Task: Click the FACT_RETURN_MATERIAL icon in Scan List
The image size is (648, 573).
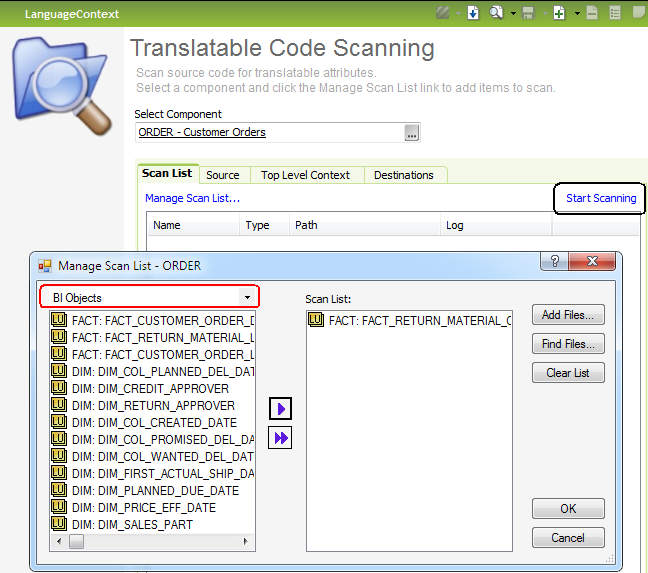Action: coord(316,320)
